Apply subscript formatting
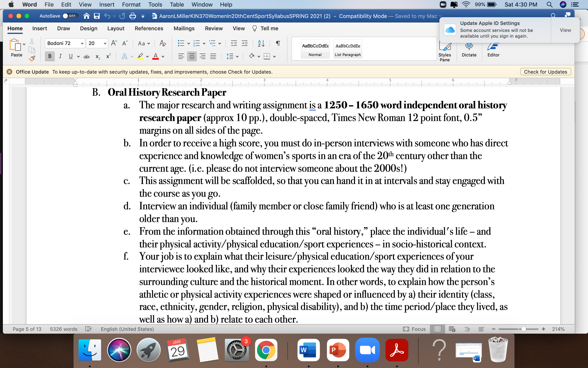Screen dimensions: 588x368 point(98,56)
